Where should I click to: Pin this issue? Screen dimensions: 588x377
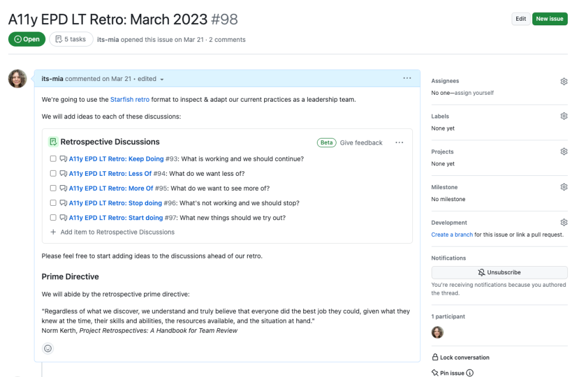click(x=452, y=372)
